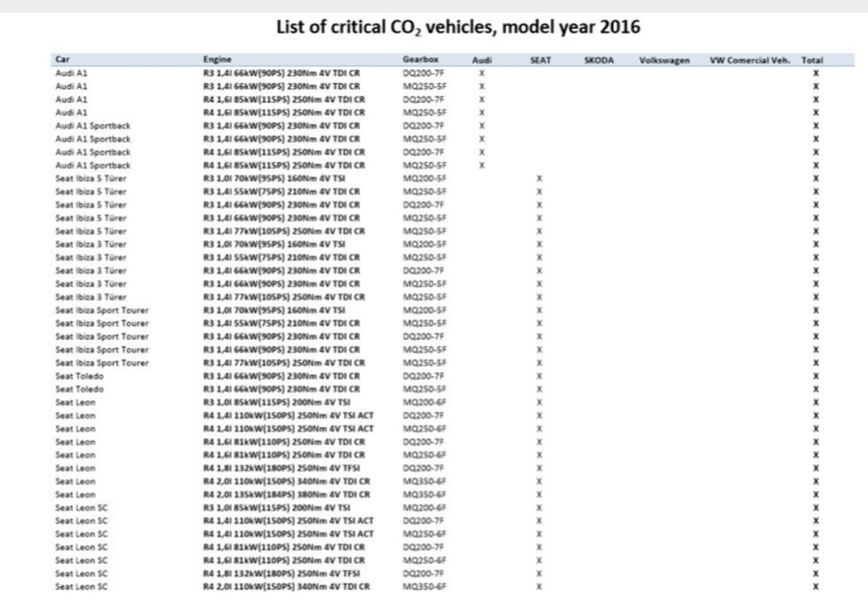This screenshot has width=868, height=612.
Task: Click "MQ200-5F" gearbox in the Seat Ibiza 3 Türer rows
Action: pos(424,244)
